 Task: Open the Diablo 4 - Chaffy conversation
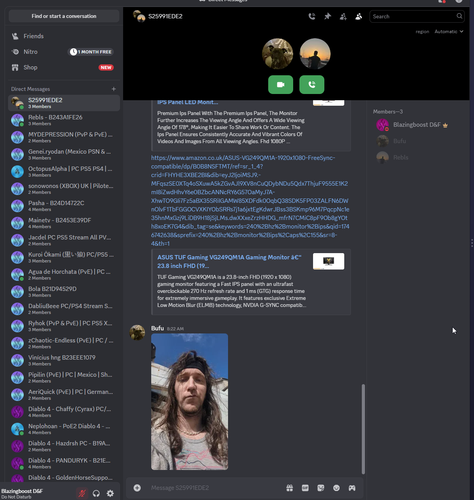pos(64,412)
